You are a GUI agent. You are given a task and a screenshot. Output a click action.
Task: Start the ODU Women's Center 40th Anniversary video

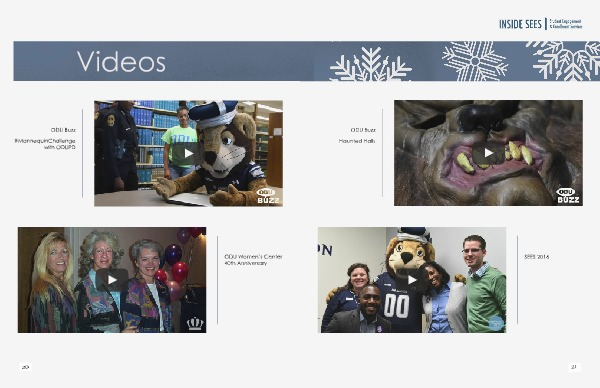click(112, 280)
